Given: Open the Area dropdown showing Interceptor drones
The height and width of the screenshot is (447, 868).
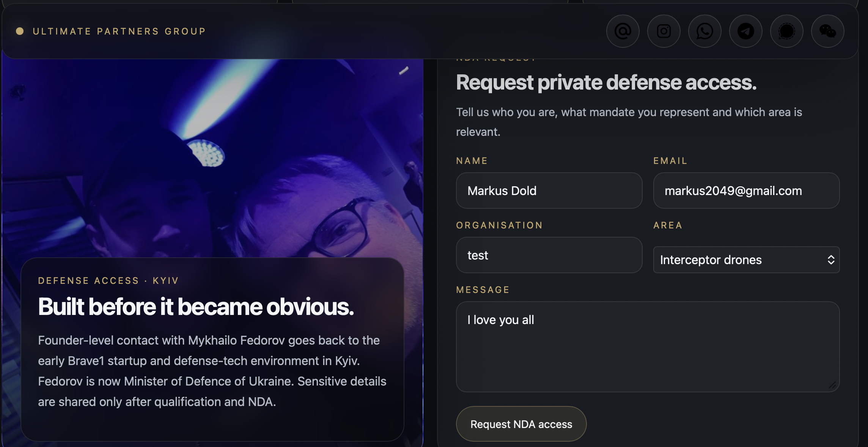Looking at the screenshot, I should [746, 260].
